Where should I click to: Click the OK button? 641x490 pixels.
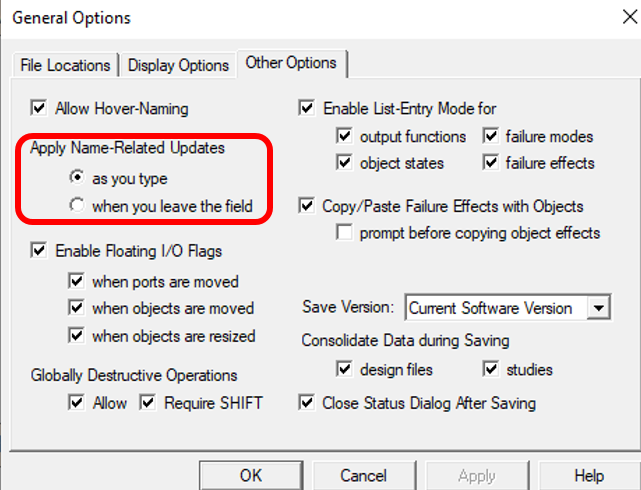(251, 476)
